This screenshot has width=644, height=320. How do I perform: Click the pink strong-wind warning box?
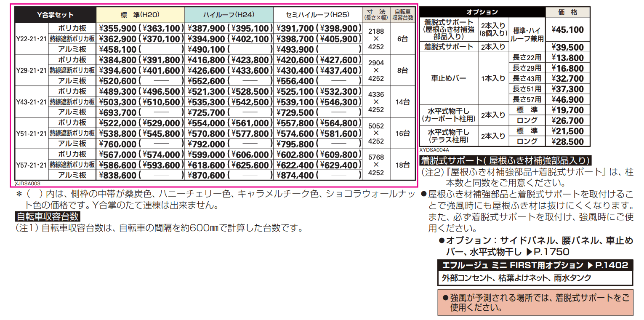tap(535, 302)
